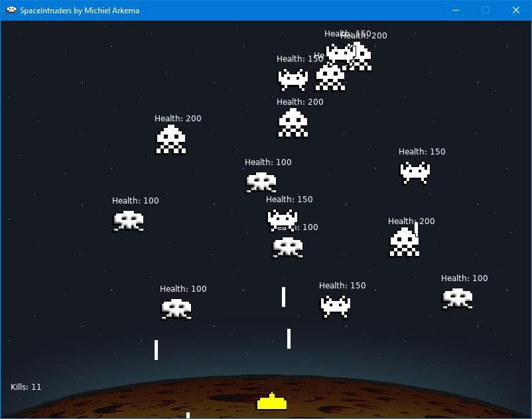The image size is (532, 419).
Task: Click the 'Kills: 11' counter
Action: [x=26, y=387]
